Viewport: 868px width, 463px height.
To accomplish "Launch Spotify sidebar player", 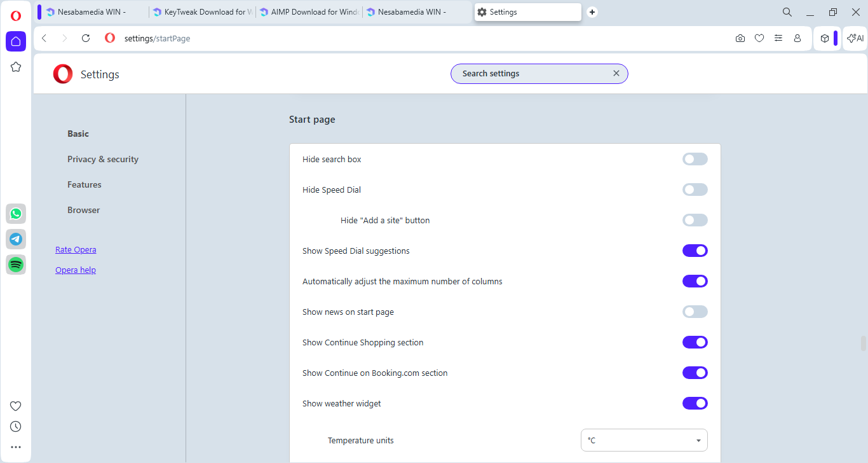I will pyautogui.click(x=16, y=265).
